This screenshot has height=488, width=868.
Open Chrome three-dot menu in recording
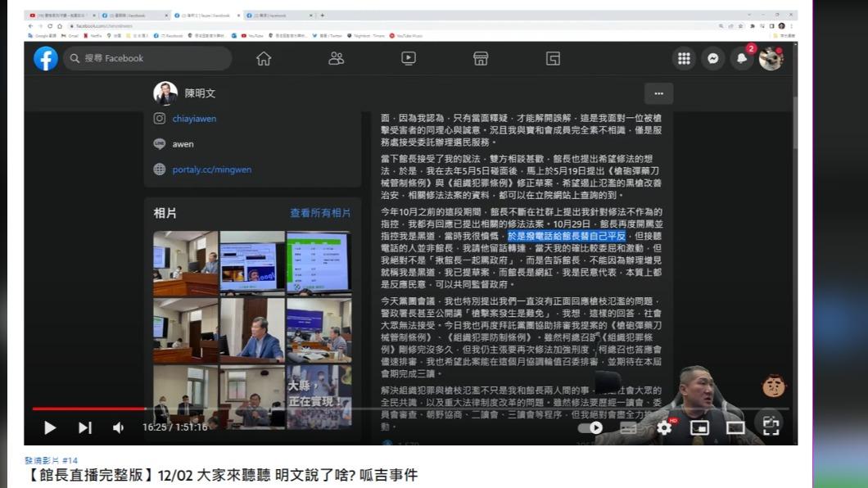pyautogui.click(x=792, y=26)
